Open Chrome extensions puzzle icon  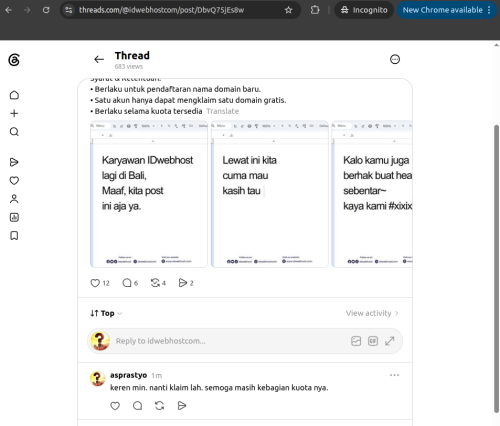[x=315, y=10]
